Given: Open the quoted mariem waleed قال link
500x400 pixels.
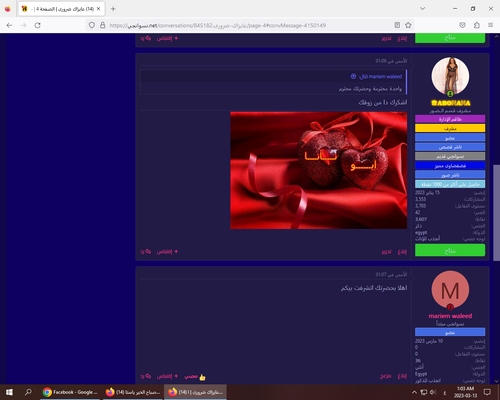Looking at the screenshot, I should coord(380,77).
